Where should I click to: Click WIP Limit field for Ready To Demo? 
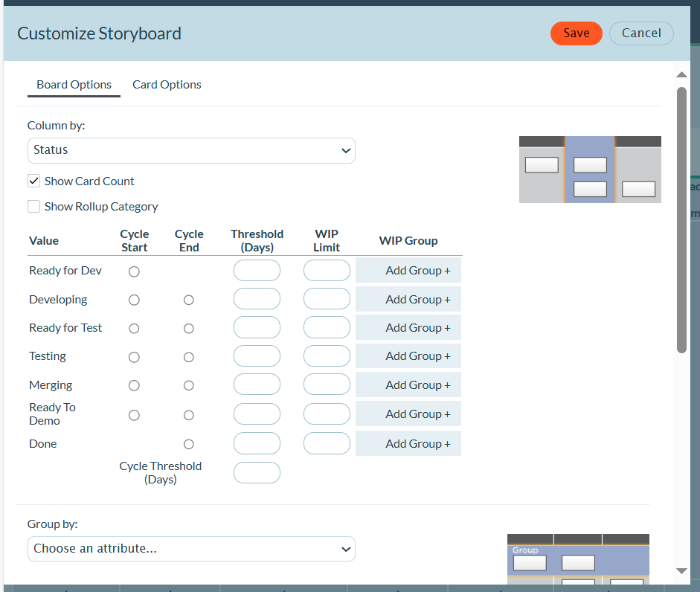click(327, 414)
